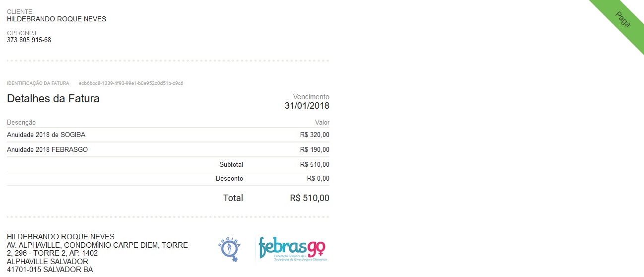
Task: Click the CPF number 373.805.915-68
Action: (x=29, y=40)
